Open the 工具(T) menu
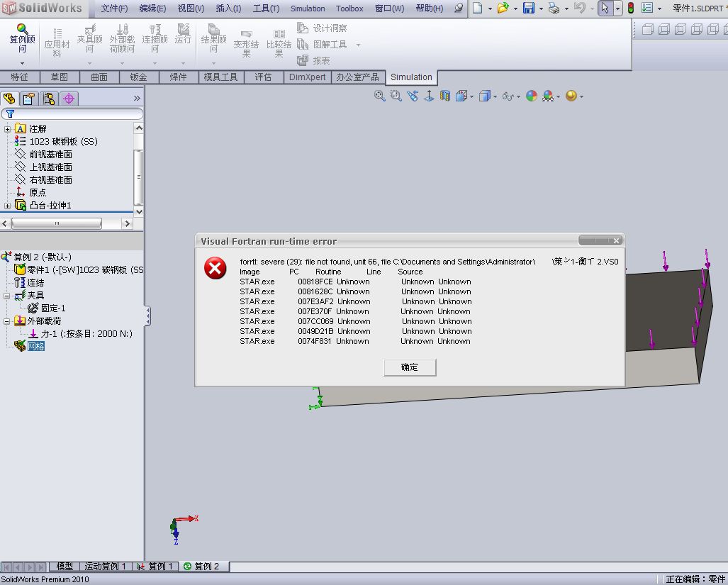The height and width of the screenshot is (585, 728). (266, 9)
